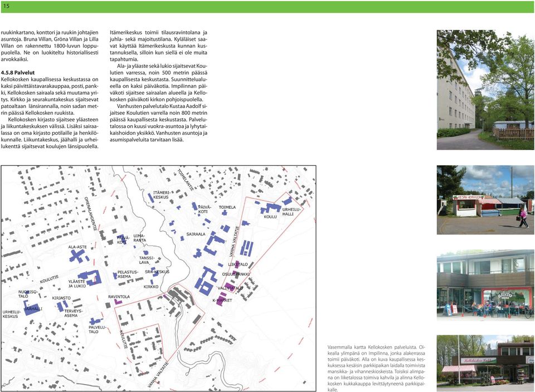
Task: Open the photo of the café terrace
Action: [x=485, y=285]
